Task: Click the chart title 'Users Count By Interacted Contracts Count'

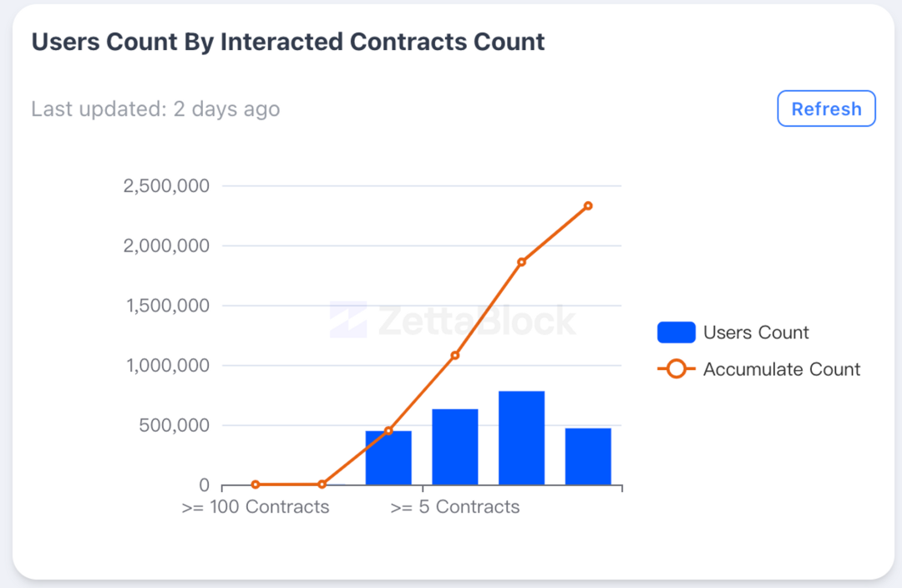Action: point(287,42)
